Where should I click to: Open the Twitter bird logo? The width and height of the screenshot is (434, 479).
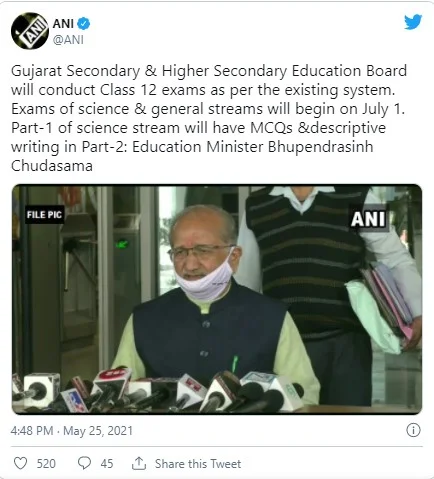point(413,22)
